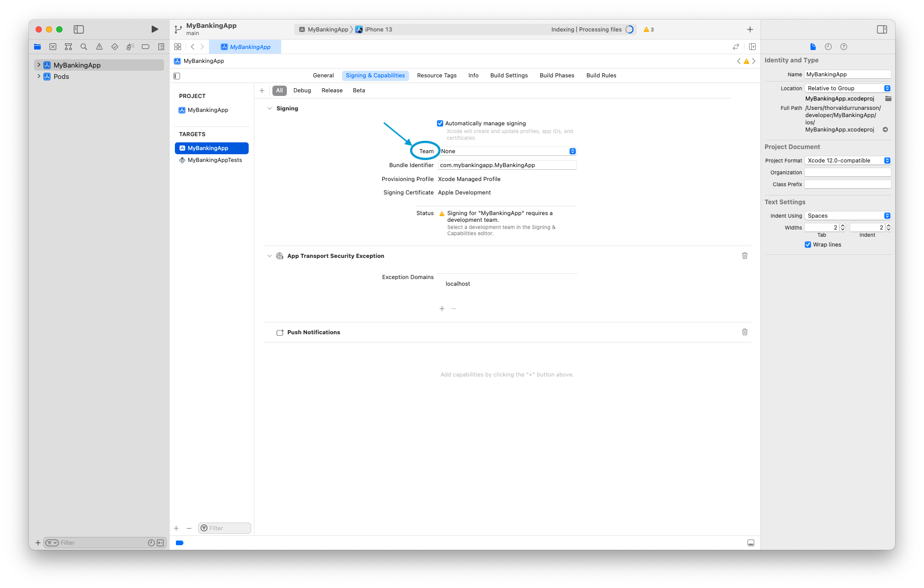The height and width of the screenshot is (588, 924).
Task: Delete the App Transport Security Exception capability
Action: (x=744, y=256)
